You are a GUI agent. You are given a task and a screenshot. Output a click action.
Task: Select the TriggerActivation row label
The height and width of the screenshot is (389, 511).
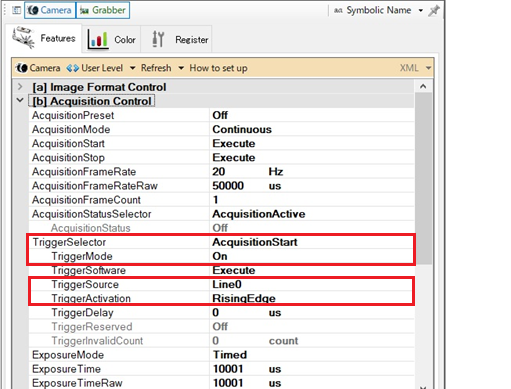(x=91, y=298)
